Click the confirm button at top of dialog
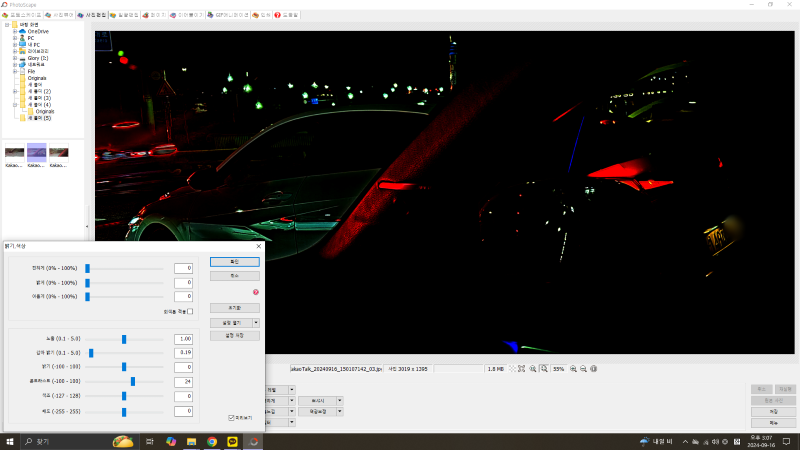 (x=234, y=261)
